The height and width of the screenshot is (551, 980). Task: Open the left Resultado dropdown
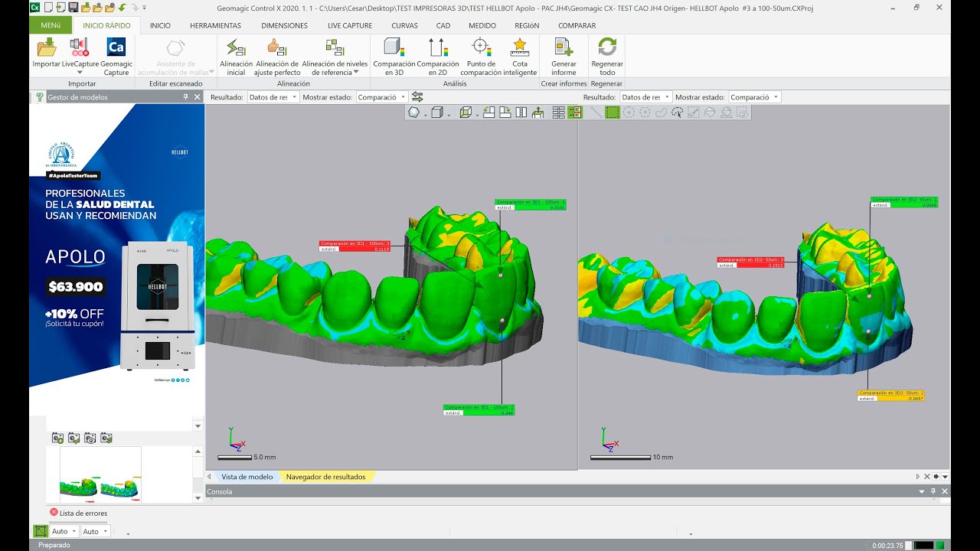273,97
